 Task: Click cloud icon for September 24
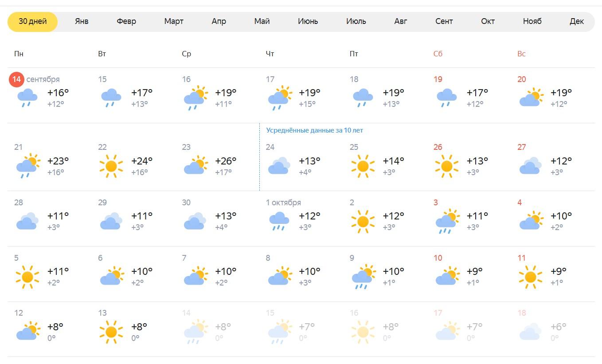coord(279,166)
